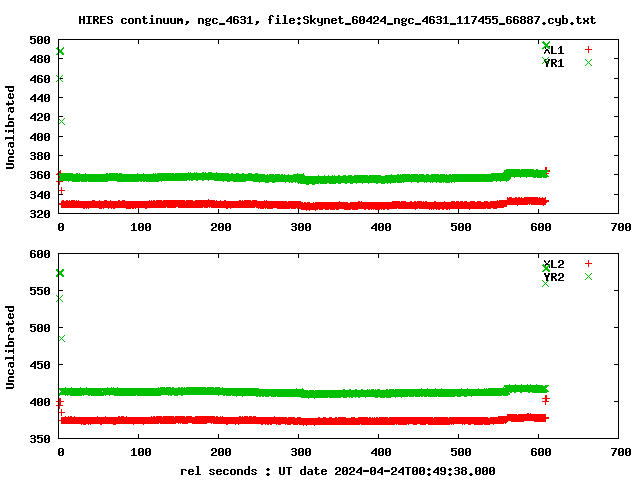Click the red plus marker beside XL2

(588, 264)
